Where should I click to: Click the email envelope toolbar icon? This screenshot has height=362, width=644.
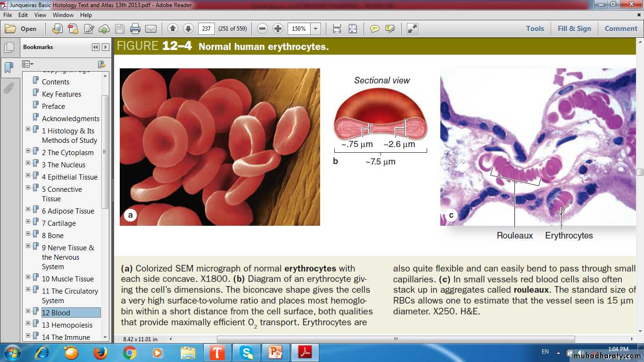click(x=151, y=29)
